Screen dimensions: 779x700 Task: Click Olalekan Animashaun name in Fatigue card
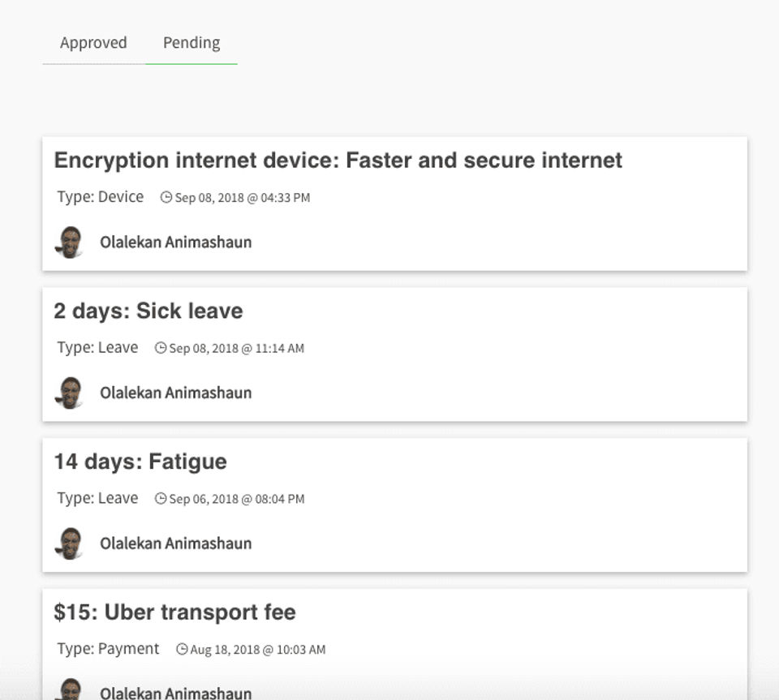coord(176,543)
